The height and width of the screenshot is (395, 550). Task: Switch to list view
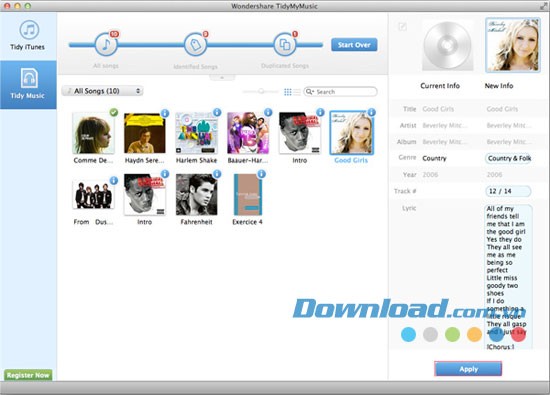pyautogui.click(x=297, y=92)
